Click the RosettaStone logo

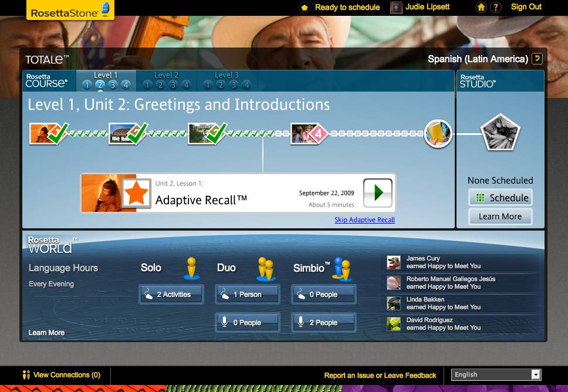point(70,9)
